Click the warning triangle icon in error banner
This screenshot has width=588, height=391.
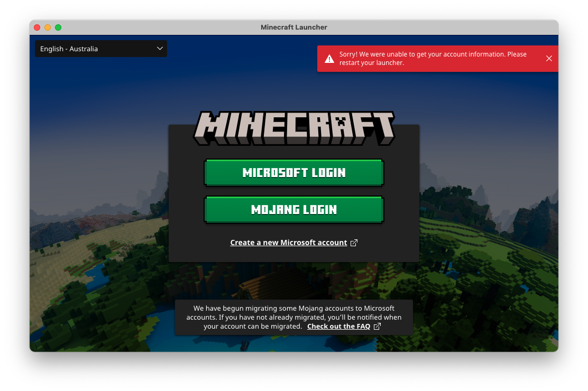pos(329,59)
